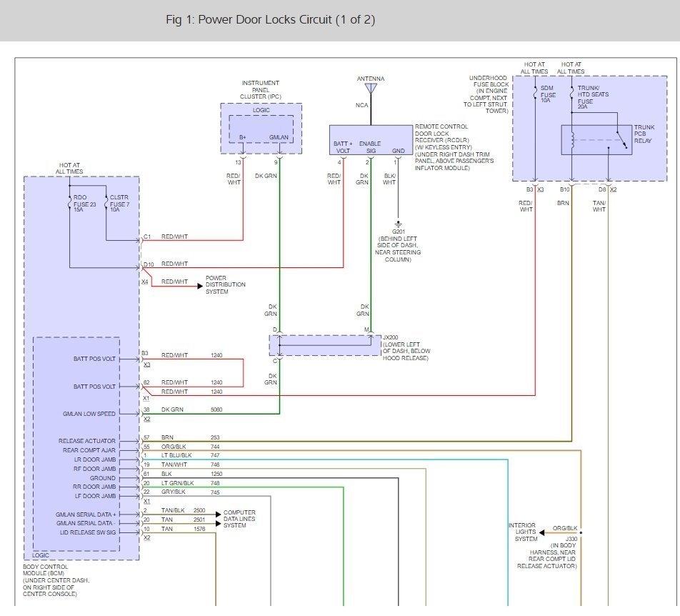Viewport: 680px width, 616px height.
Task: Click the Trunk/HTD Seats 20A fuse symbol
Action: pos(571,91)
